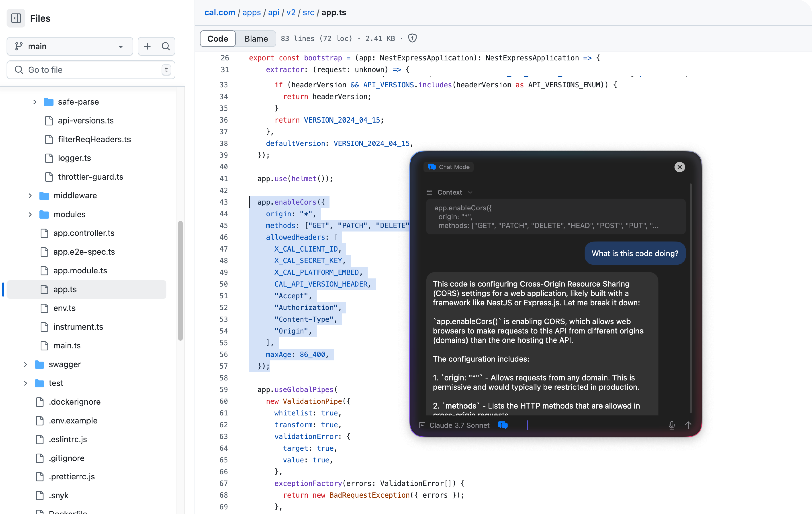Expand the Context section chevron
This screenshot has height=514, width=812.
470,192
